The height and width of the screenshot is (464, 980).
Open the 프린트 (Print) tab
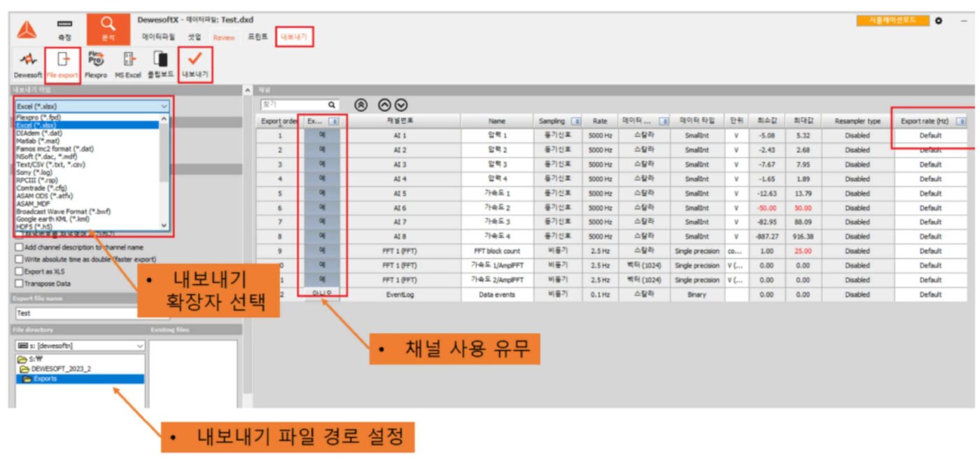tap(258, 36)
